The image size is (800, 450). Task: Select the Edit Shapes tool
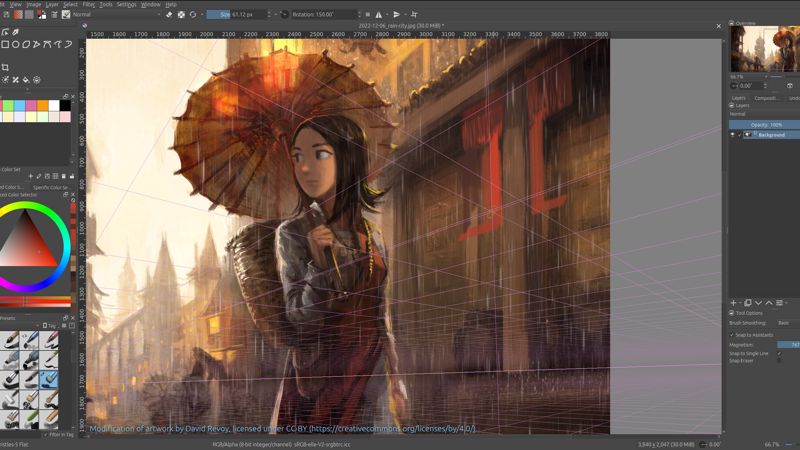coord(5,32)
